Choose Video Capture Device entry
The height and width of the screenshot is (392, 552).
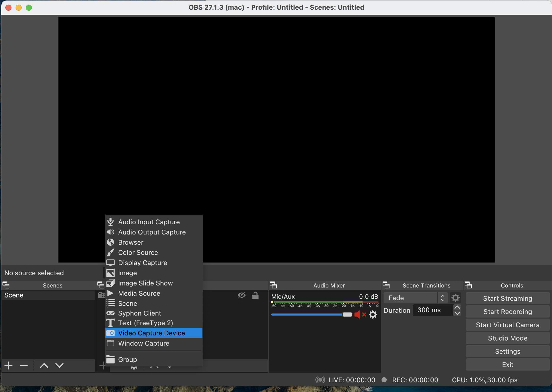pyautogui.click(x=154, y=333)
